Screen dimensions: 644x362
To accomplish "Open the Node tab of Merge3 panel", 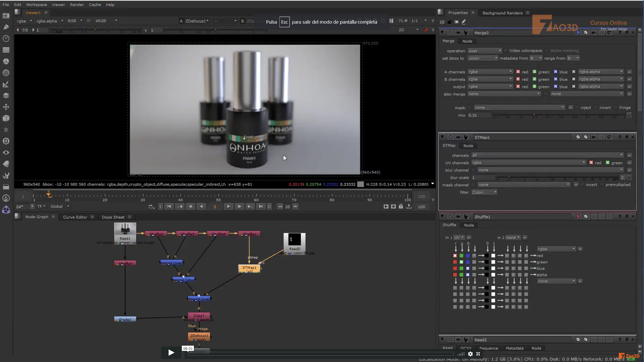I will [x=467, y=41].
